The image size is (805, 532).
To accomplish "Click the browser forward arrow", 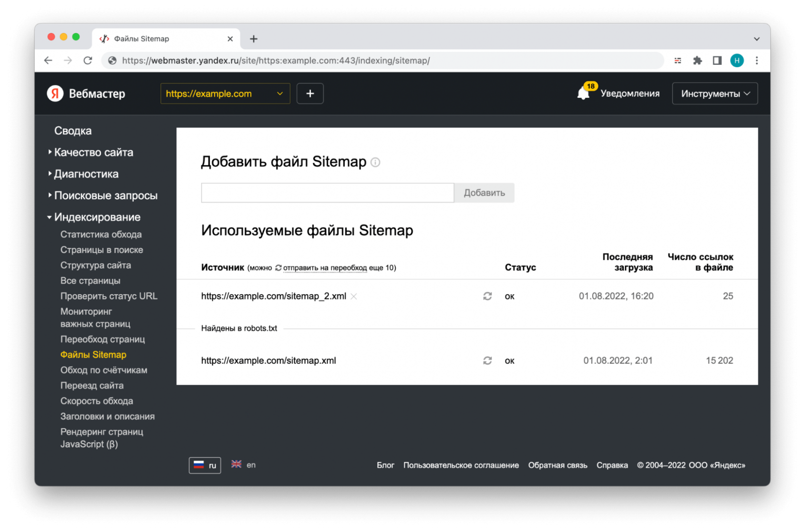I will 68,61.
